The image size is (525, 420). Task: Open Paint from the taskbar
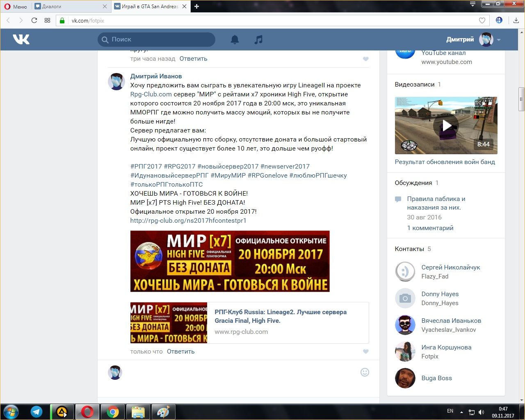[163, 411]
